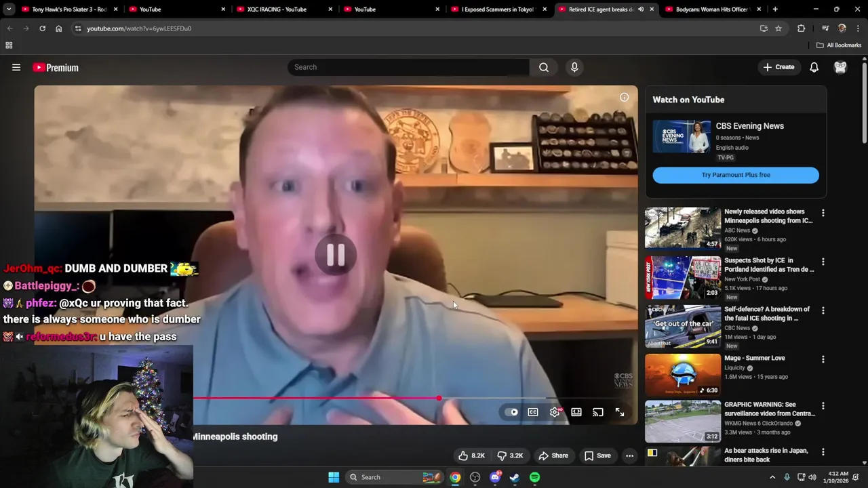This screenshot has width=868, height=488.
Task: Open a new browser tab
Action: 775,9
